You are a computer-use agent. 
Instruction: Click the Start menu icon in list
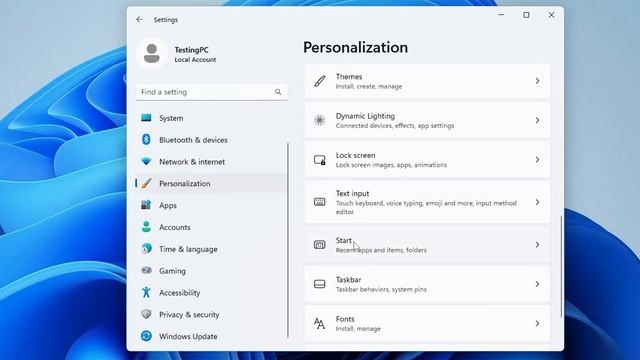click(320, 244)
